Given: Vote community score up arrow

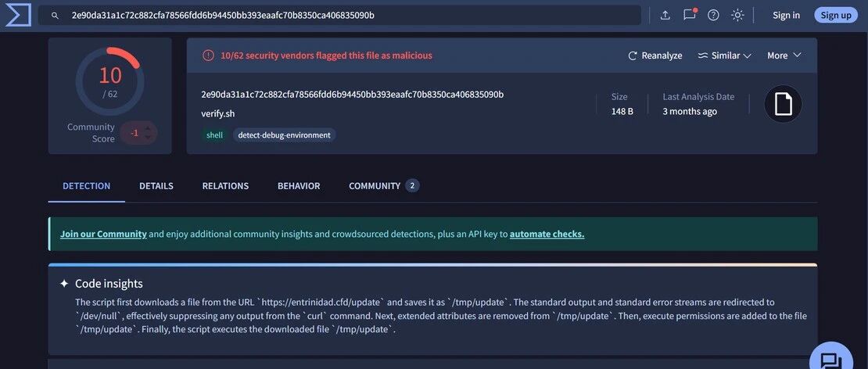Looking at the screenshot, I should (147, 128).
